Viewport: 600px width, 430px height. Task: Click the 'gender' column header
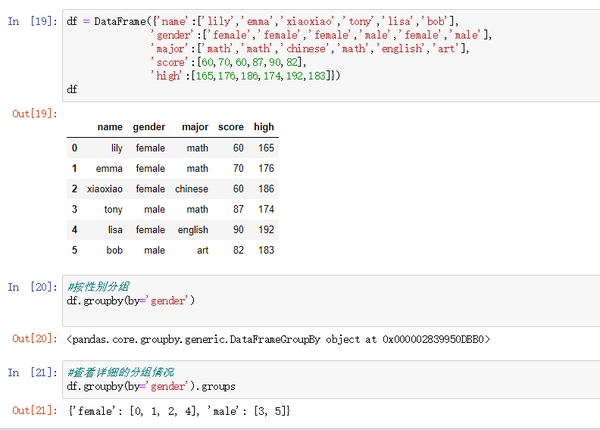[149, 127]
